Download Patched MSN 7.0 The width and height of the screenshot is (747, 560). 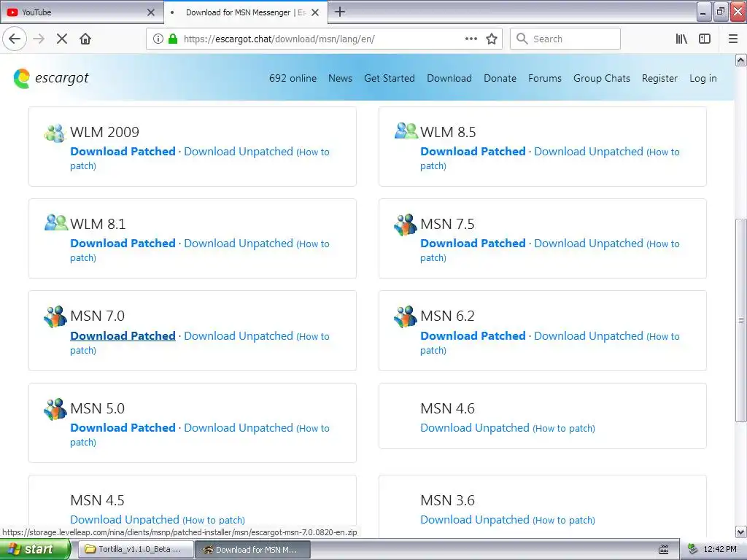click(x=123, y=335)
